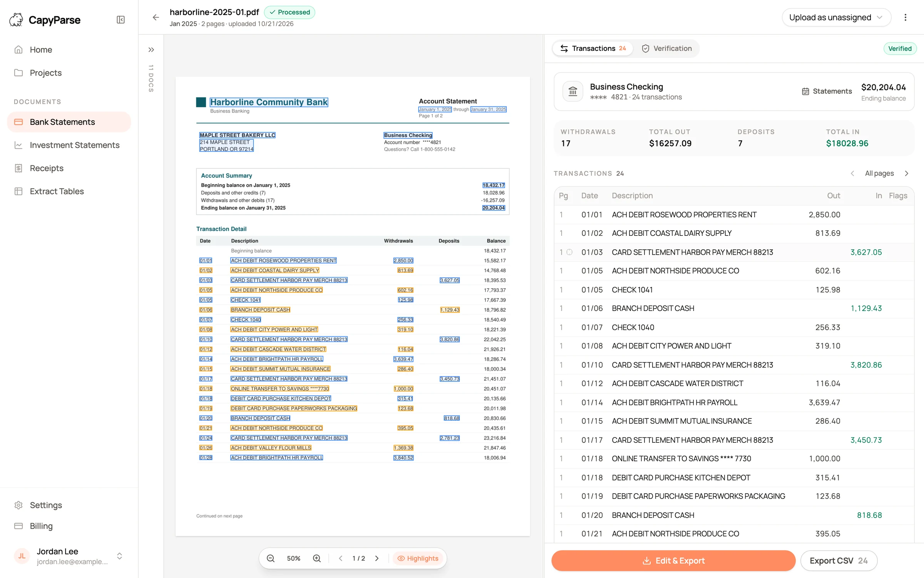
Task: Click the status icon on 01/03 row
Action: point(569,252)
